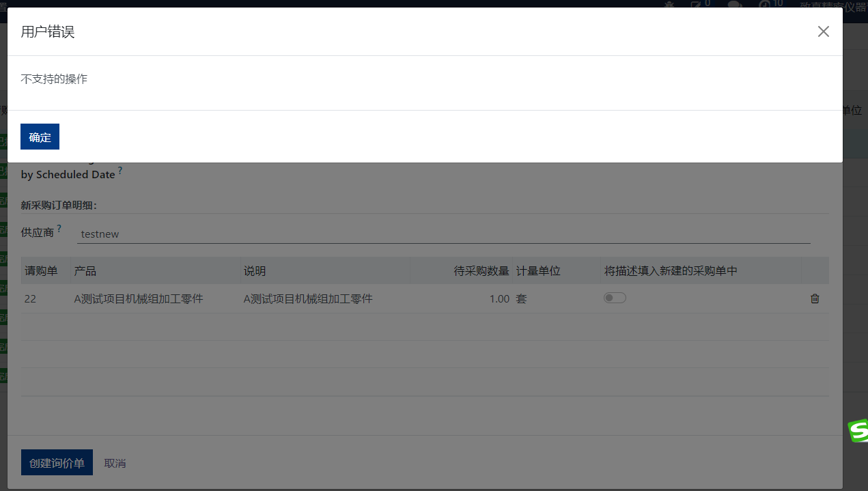Click the 创建询价单 button
Viewport: 868px width, 491px height.
[57, 462]
